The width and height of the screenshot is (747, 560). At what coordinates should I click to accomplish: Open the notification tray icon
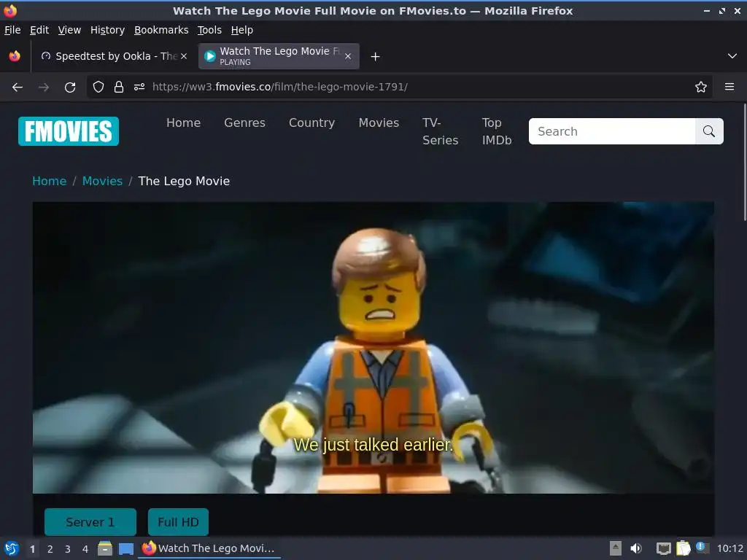[x=702, y=548]
